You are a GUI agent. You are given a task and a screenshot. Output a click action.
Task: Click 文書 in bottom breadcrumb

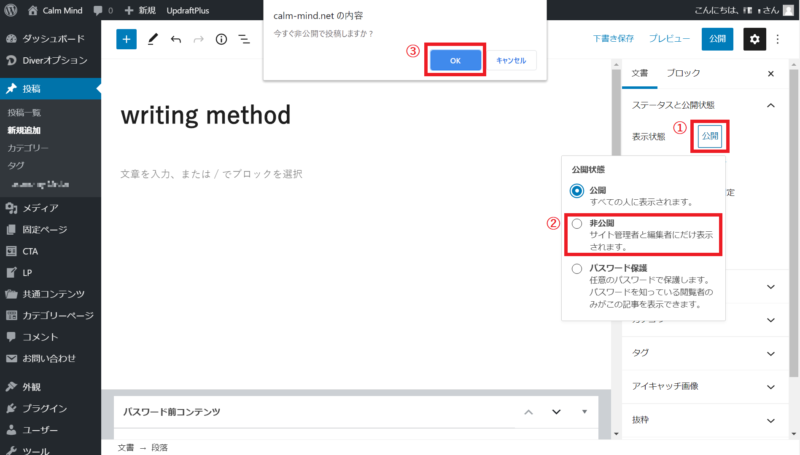126,447
